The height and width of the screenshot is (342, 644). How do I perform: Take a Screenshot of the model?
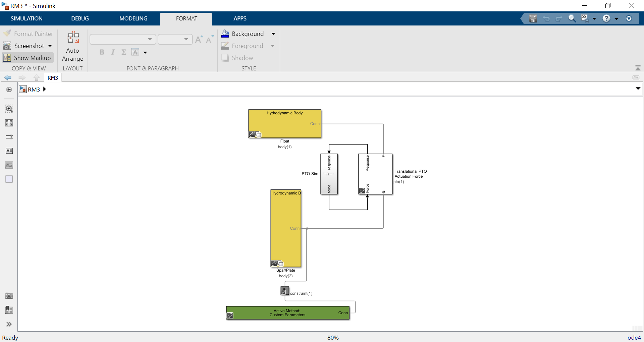23,46
